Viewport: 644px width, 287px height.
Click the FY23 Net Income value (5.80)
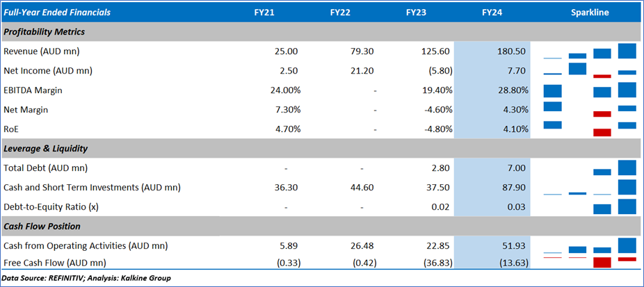438,71
